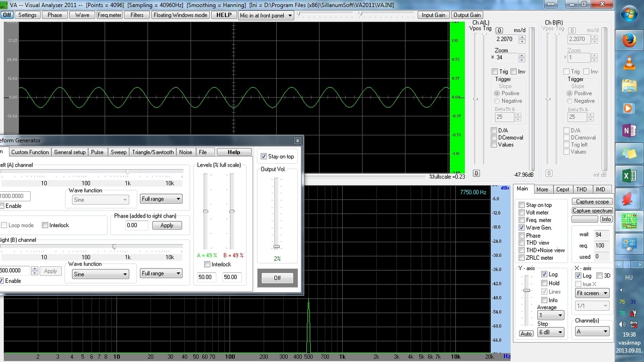Open left channel Full range dropdown

pos(161,199)
